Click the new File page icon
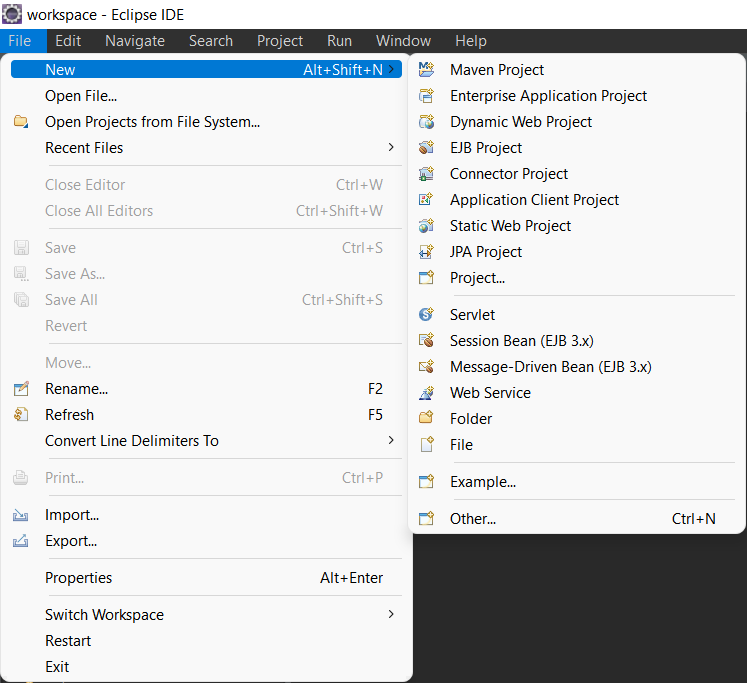 (x=426, y=444)
